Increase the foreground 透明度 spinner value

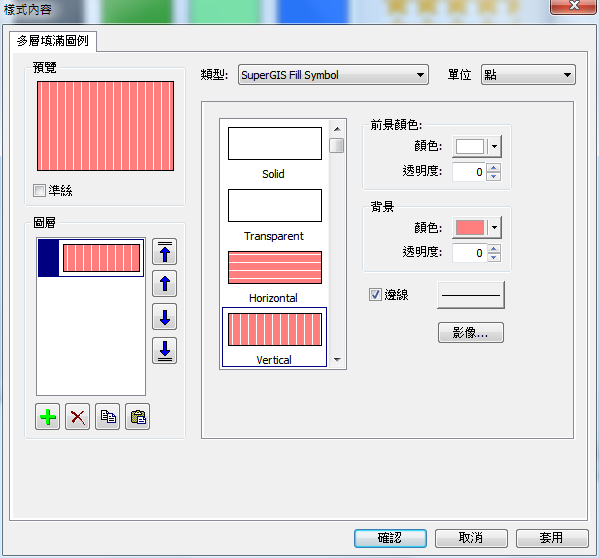tap(494, 167)
